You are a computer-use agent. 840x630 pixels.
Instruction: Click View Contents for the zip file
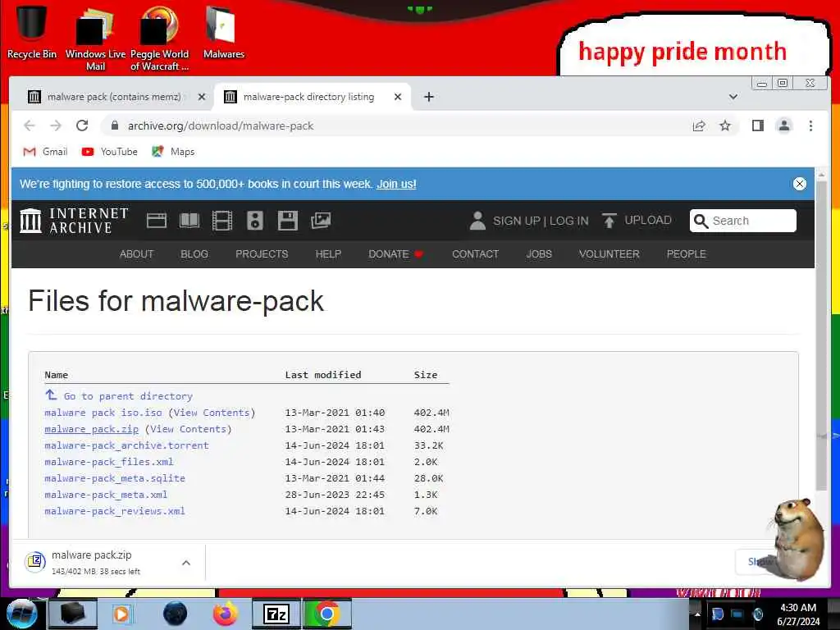click(x=188, y=429)
